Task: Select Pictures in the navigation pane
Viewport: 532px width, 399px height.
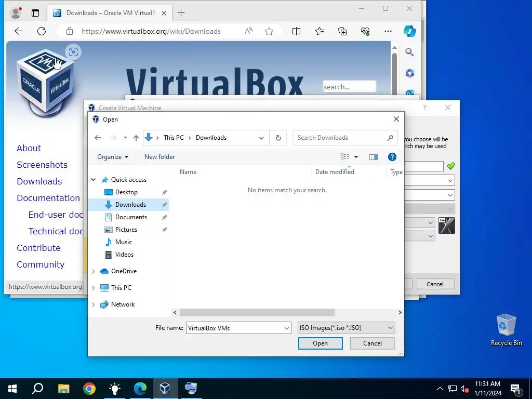Action: coord(126,230)
